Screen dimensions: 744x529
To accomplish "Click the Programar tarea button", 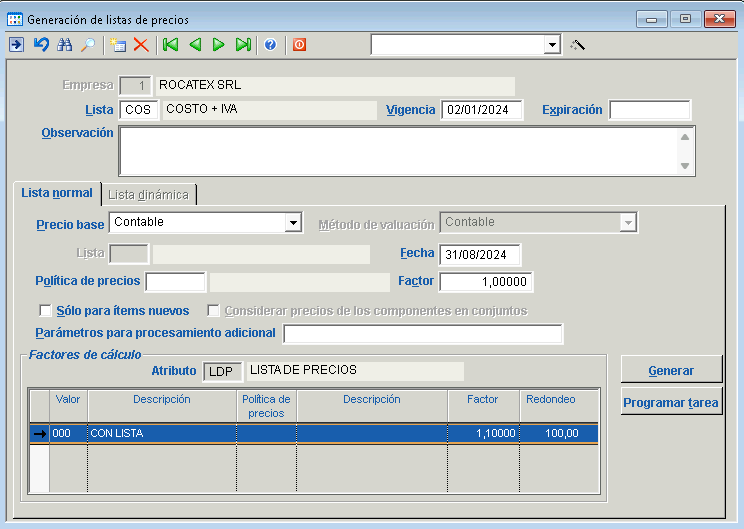I will click(671, 403).
